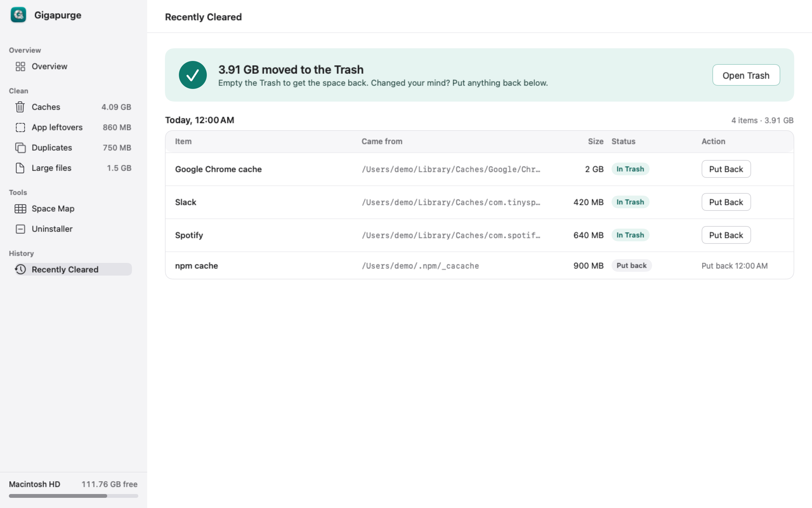The height and width of the screenshot is (508, 812).
Task: Click the Space Map grid icon
Action: [21, 209]
